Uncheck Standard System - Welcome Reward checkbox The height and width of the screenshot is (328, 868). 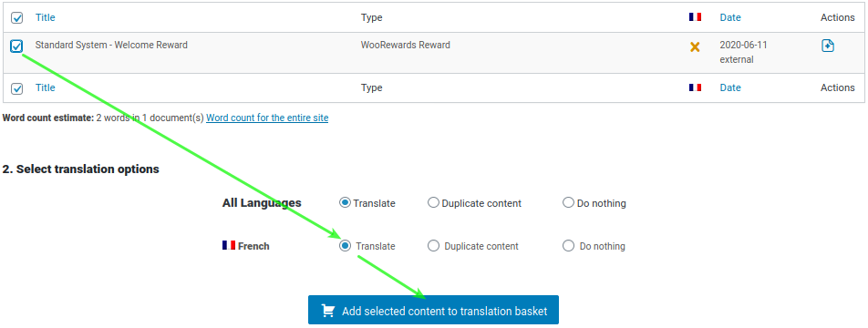tap(16, 46)
